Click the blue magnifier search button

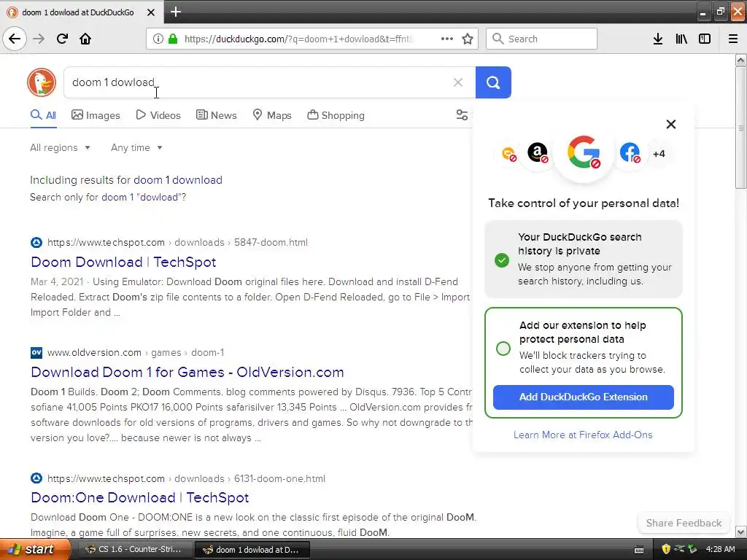[493, 82]
